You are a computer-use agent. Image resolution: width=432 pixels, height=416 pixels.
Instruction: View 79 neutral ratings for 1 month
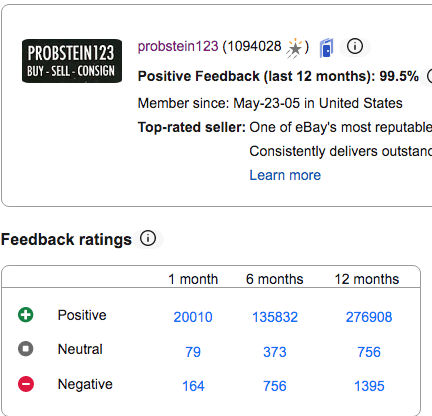[193, 352]
